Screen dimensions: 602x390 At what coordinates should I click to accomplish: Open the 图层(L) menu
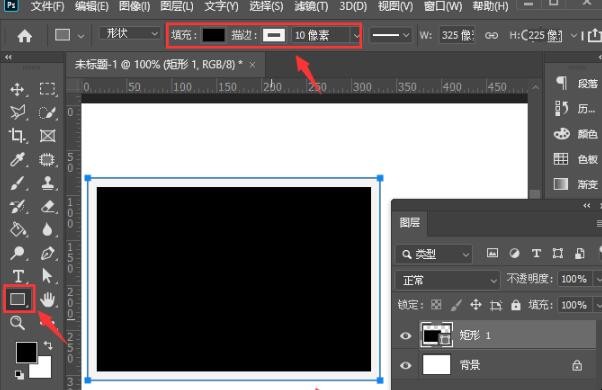pos(177,6)
